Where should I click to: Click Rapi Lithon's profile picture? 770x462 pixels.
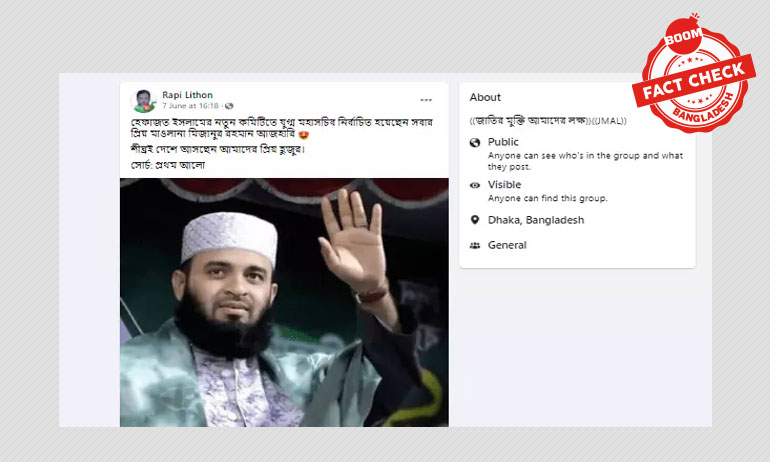click(x=143, y=101)
